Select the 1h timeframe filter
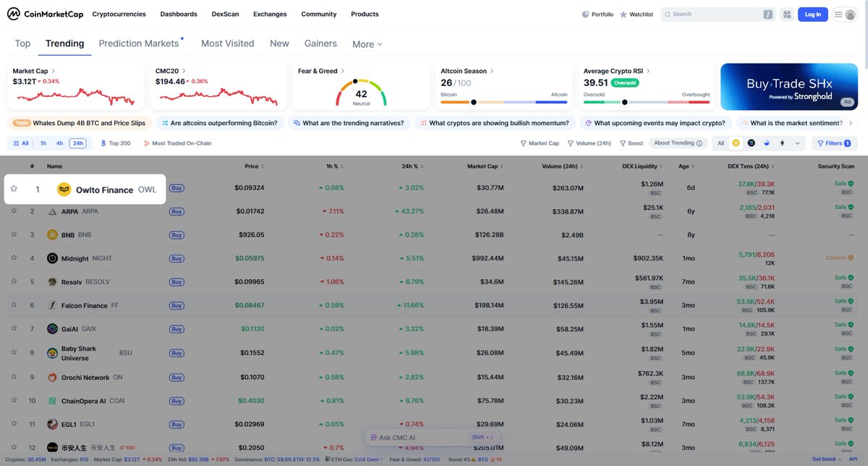The image size is (868, 466). pos(43,143)
